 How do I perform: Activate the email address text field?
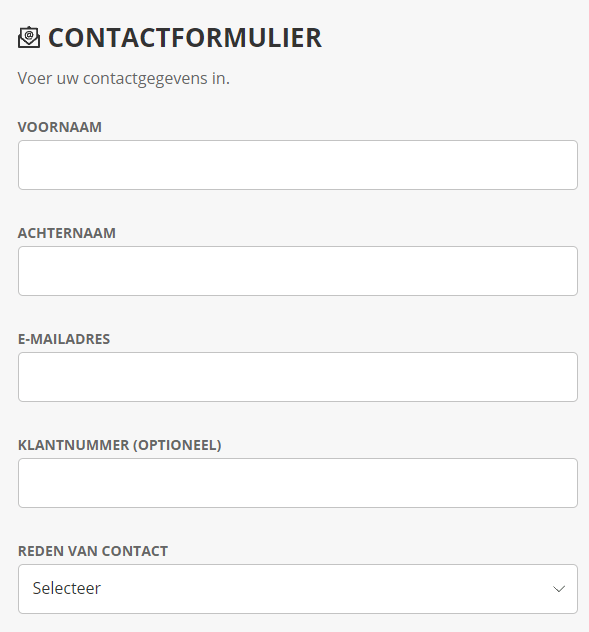[298, 377]
